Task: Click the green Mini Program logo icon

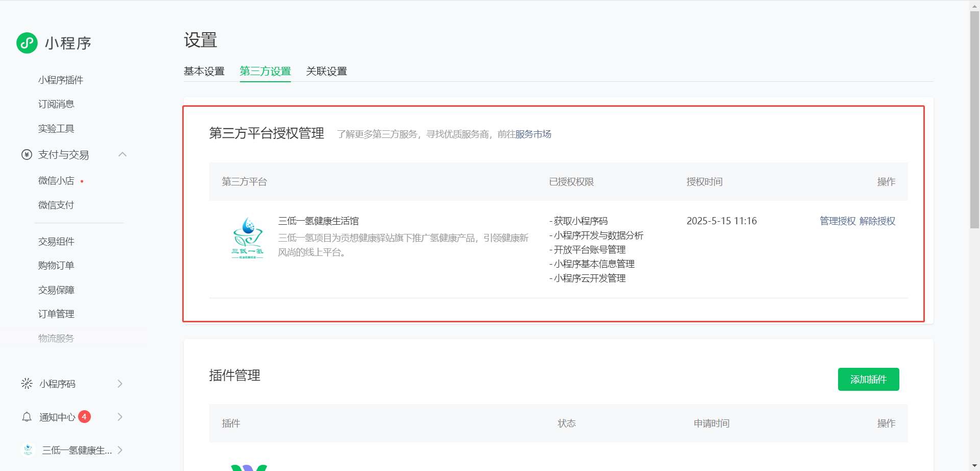Action: (x=27, y=43)
